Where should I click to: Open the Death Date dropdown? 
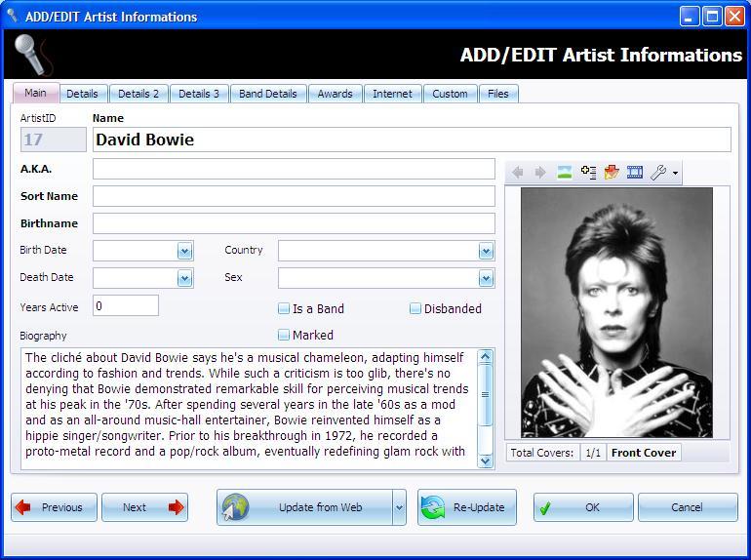(185, 278)
